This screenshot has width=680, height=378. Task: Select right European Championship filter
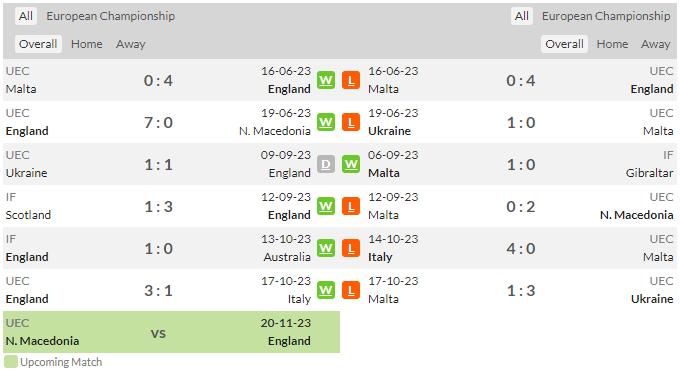(606, 16)
